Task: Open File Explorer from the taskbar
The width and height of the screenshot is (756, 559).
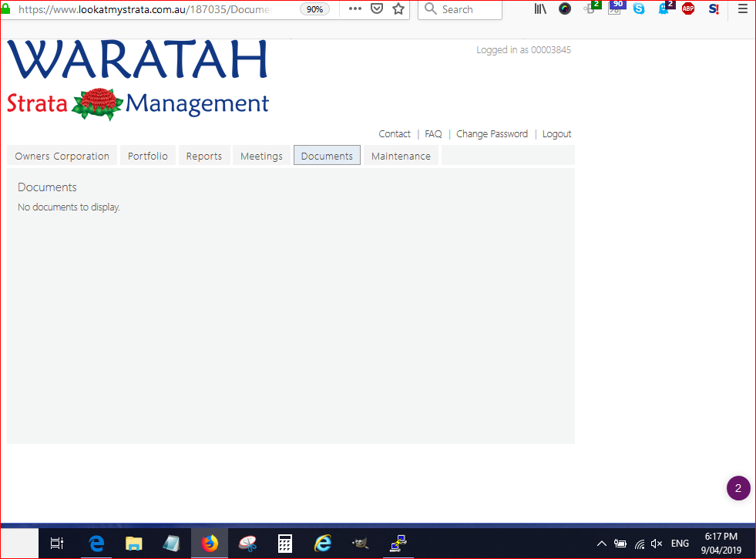Action: [133, 544]
